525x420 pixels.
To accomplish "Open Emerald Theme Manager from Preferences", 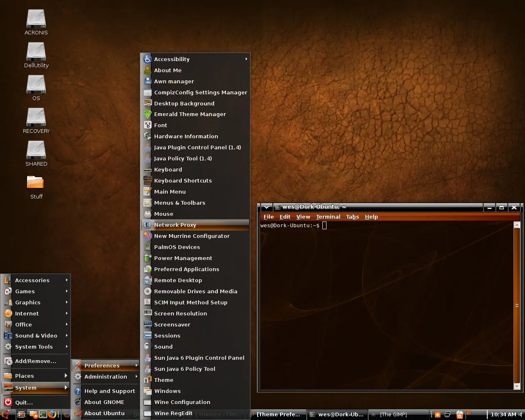I will coord(195,114).
